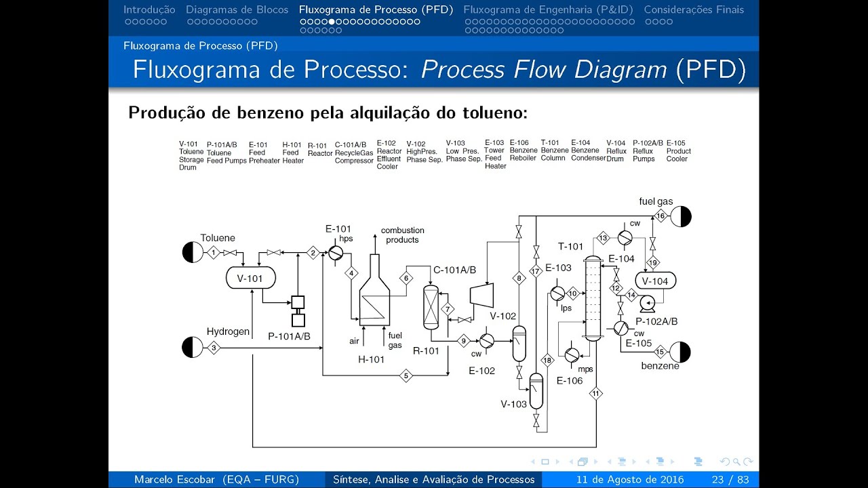Click 'combustion products' label above heater
The image size is (868, 488).
pyautogui.click(x=402, y=235)
